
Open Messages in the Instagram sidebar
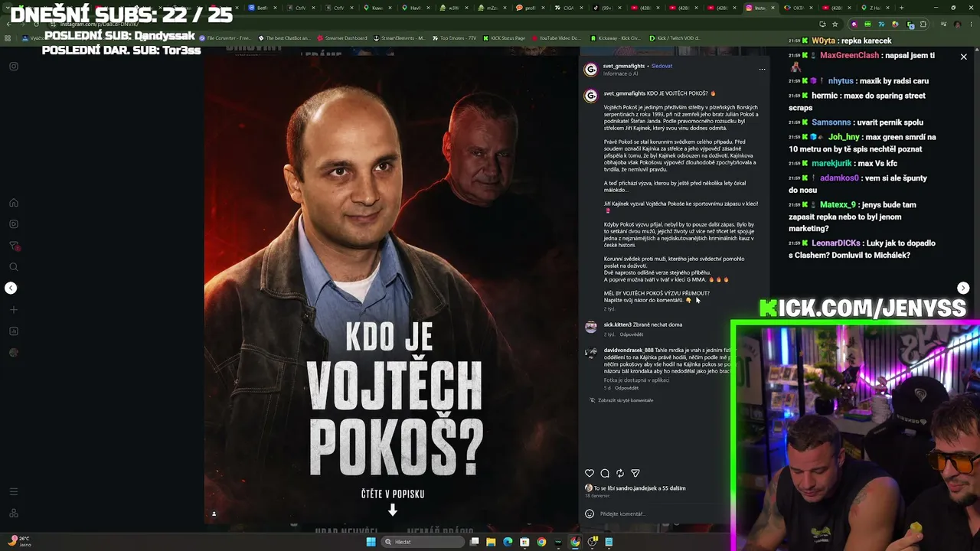click(x=14, y=246)
